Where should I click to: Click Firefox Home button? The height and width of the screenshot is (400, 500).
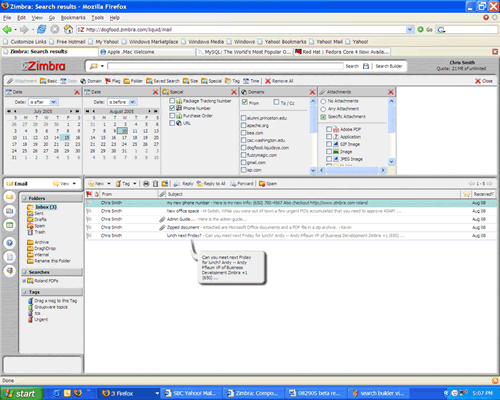pos(68,29)
